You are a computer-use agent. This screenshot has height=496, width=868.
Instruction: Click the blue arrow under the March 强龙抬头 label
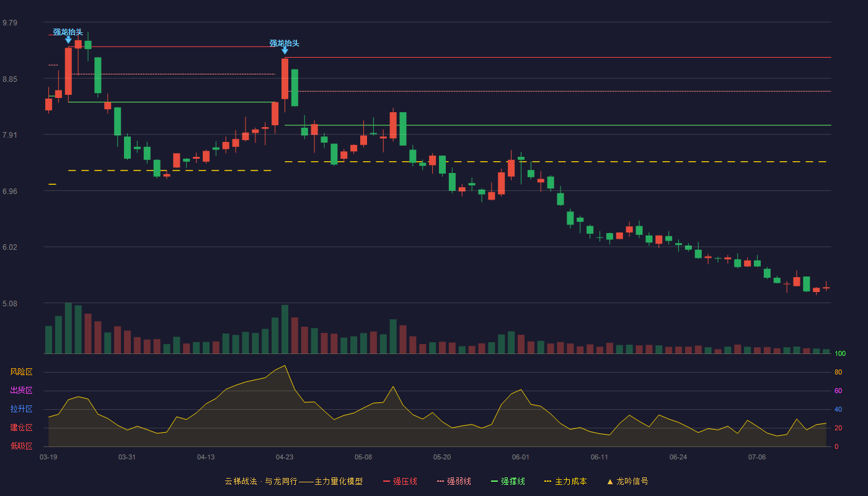click(x=68, y=40)
